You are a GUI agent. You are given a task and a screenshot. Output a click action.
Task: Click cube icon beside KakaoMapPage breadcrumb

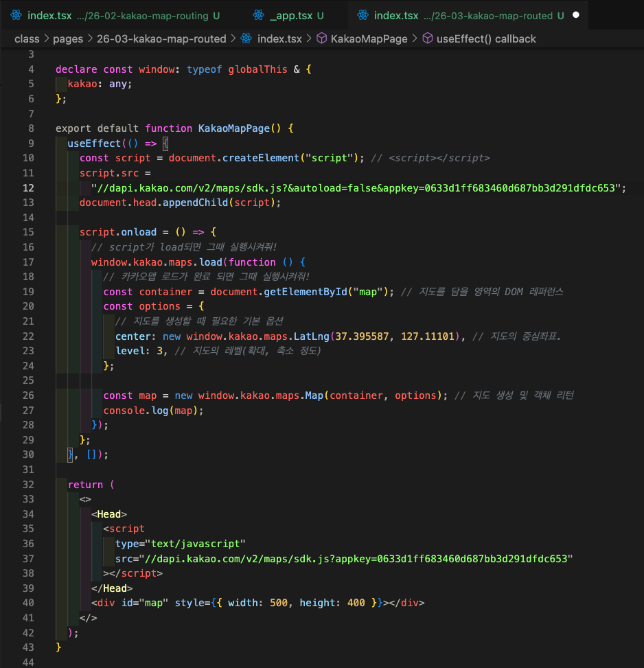(x=322, y=38)
